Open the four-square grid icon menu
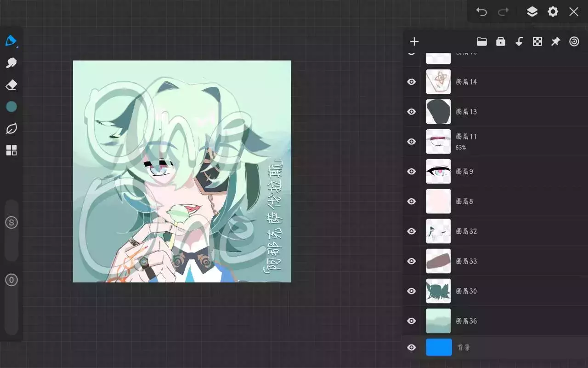This screenshot has height=368, width=588. point(11,150)
